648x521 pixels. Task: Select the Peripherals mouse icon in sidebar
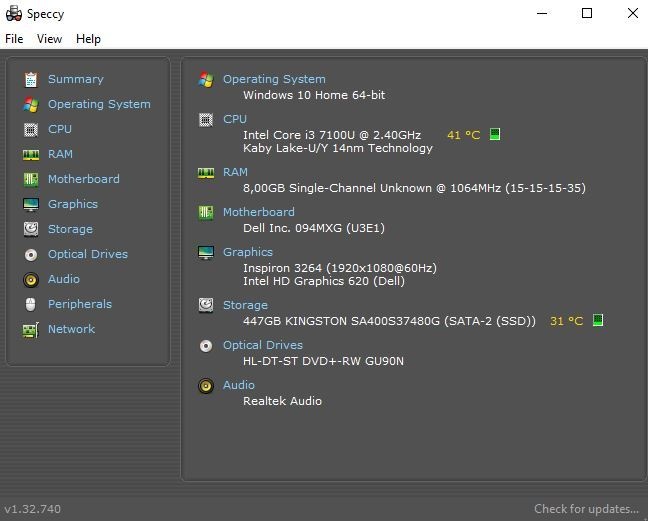[x=30, y=304]
